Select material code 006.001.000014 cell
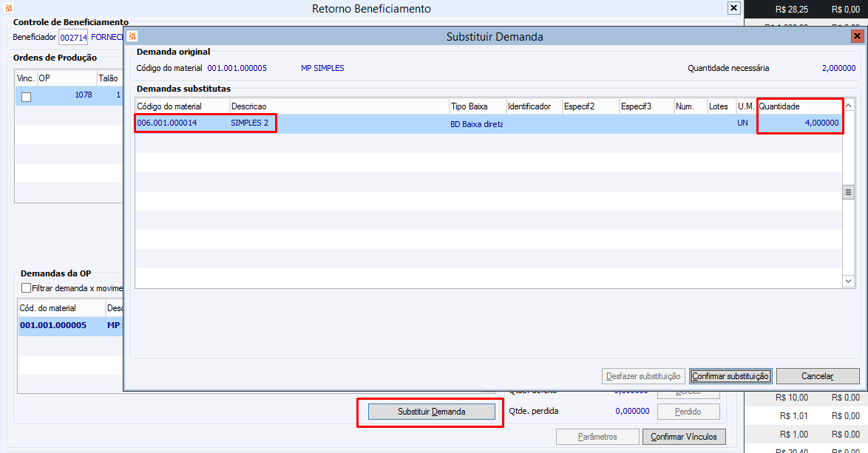The image size is (868, 453). pos(182,123)
